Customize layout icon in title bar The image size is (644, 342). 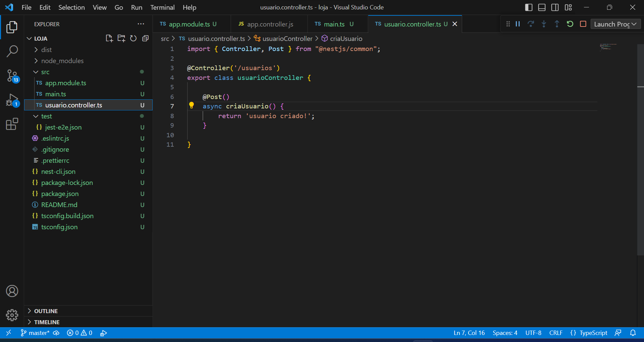coord(568,7)
